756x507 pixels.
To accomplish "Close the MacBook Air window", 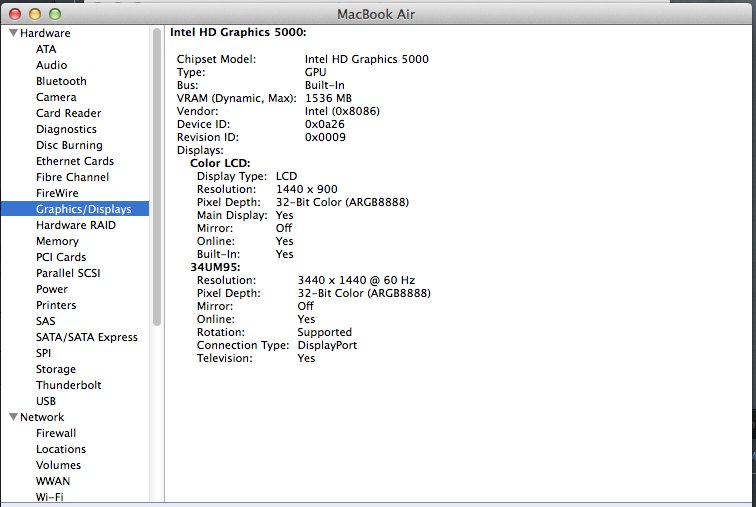I will point(15,14).
